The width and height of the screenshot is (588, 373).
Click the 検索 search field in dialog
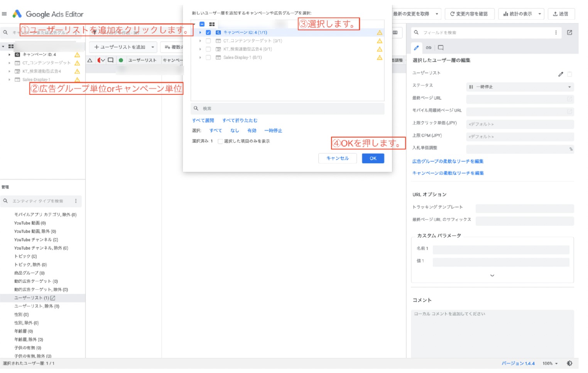[287, 109]
